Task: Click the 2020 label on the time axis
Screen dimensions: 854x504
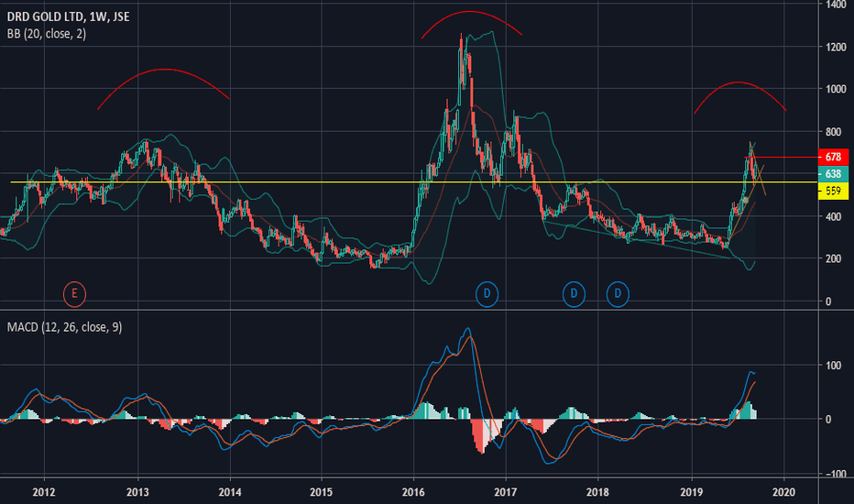Action: (x=784, y=492)
